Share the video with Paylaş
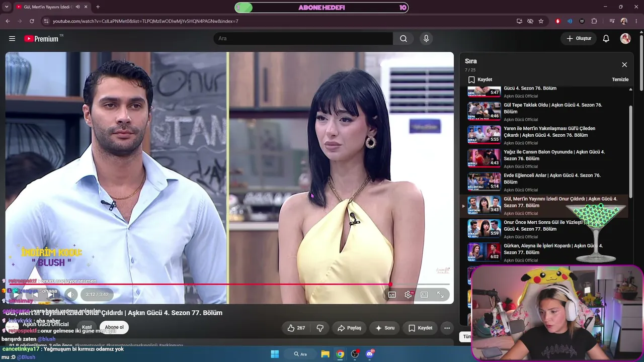 (349, 328)
